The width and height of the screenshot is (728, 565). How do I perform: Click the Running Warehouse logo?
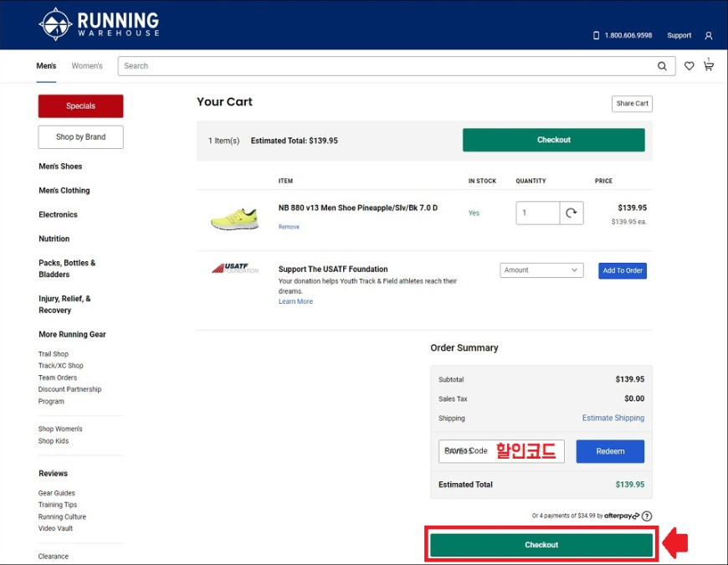(100, 24)
